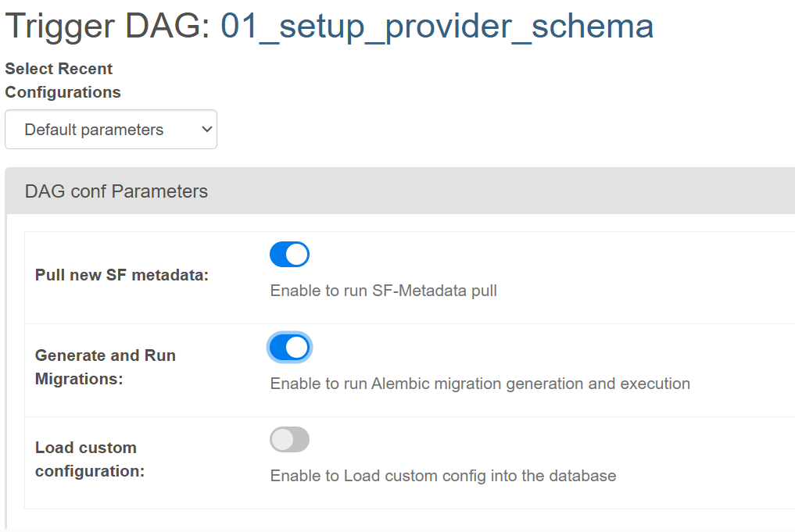Click the Alembic migration description text
795x532 pixels.
[x=480, y=384]
